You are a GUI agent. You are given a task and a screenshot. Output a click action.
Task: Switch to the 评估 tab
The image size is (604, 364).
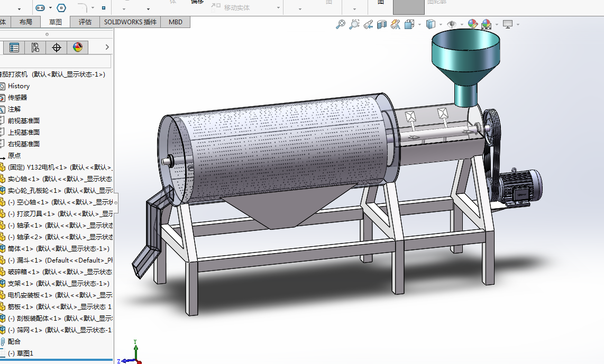tap(85, 22)
